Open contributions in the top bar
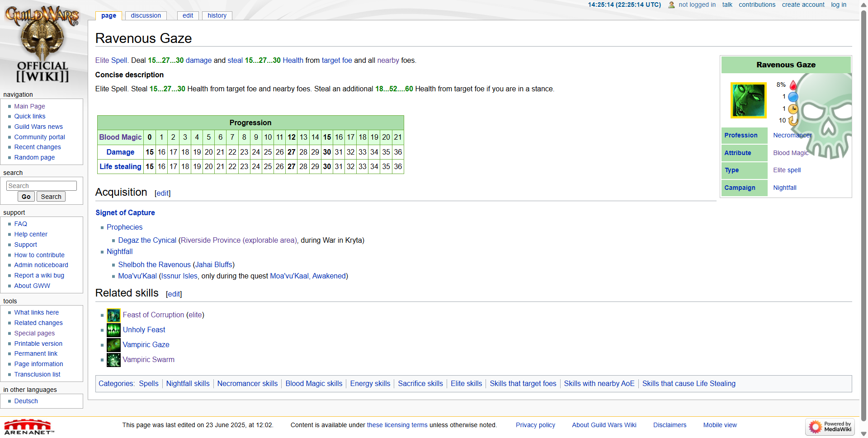 tap(757, 5)
